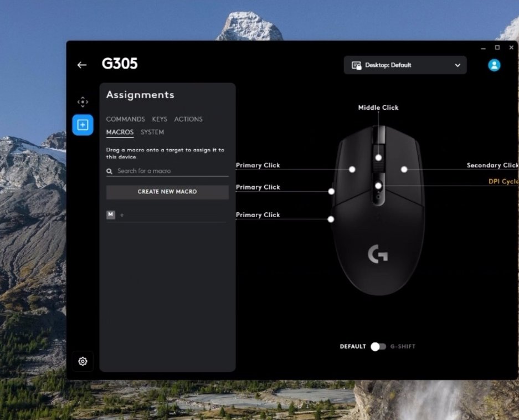Click the DEFAULT label near the toggle
Viewport: 519px width, 420px height.
tap(353, 346)
